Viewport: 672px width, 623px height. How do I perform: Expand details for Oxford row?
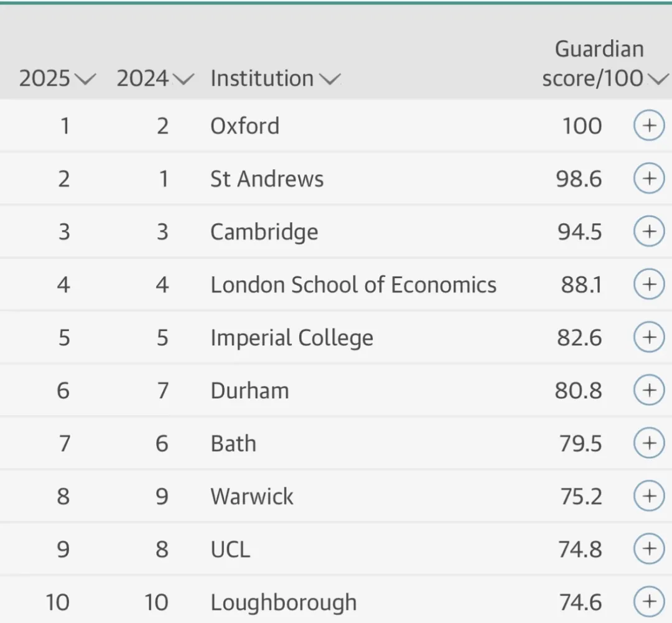click(x=648, y=126)
